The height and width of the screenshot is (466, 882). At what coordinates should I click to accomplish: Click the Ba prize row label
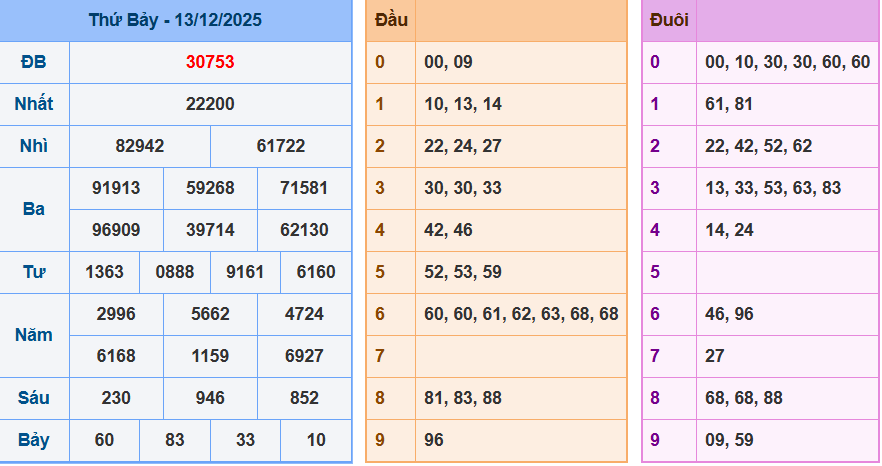pos(34,209)
